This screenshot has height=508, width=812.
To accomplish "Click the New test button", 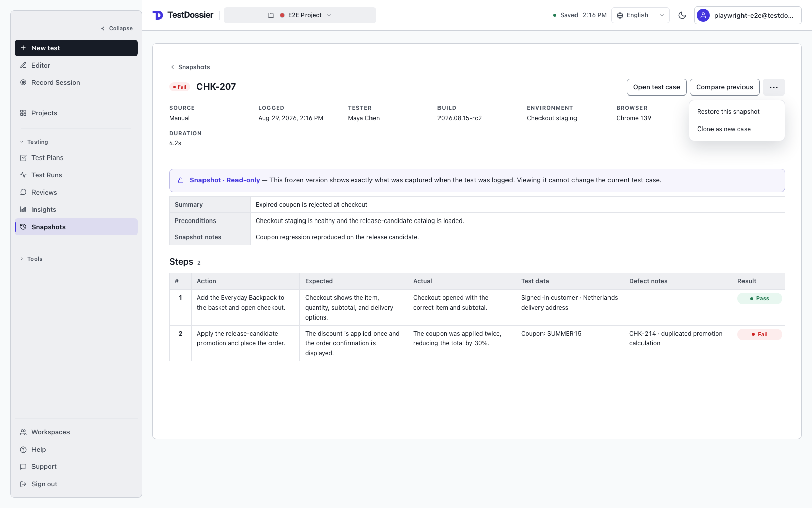I will (x=76, y=48).
